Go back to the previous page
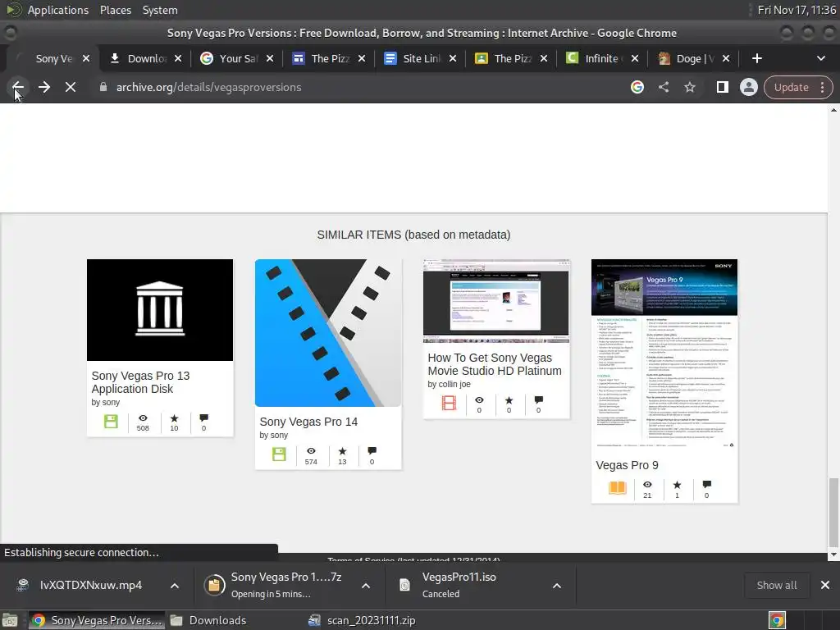 [18, 87]
